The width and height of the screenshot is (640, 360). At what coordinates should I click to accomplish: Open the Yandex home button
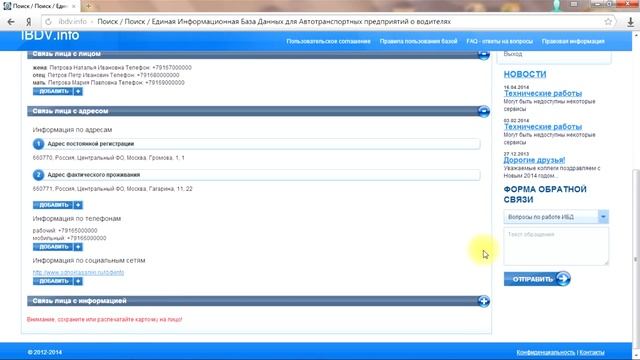pos(29,22)
